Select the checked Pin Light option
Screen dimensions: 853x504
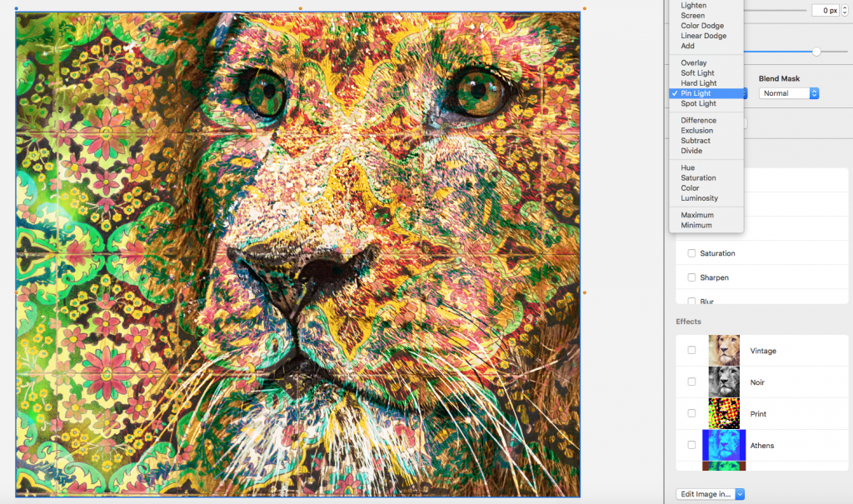click(706, 93)
